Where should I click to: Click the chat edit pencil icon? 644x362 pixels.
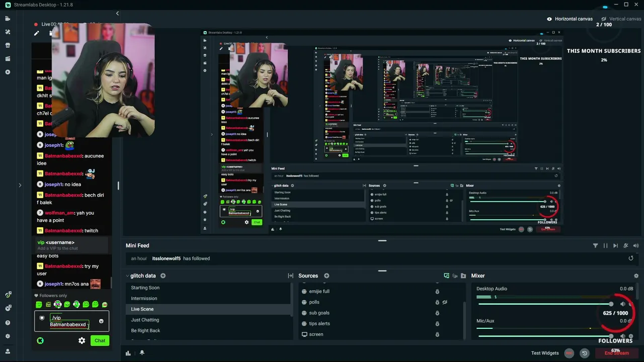click(36, 33)
